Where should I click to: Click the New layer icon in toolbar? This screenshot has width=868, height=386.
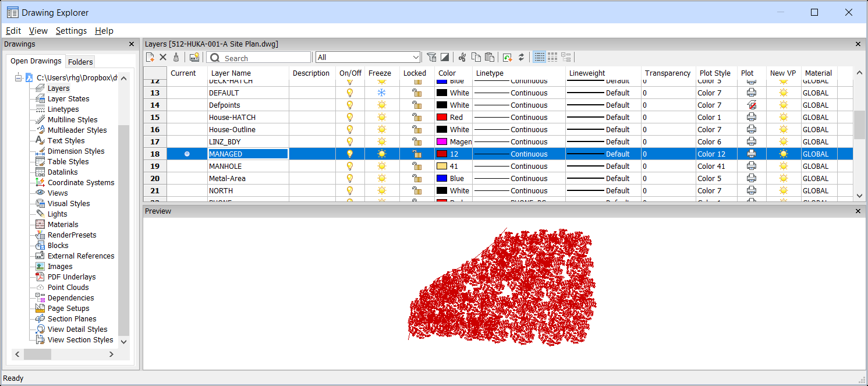[x=150, y=57]
